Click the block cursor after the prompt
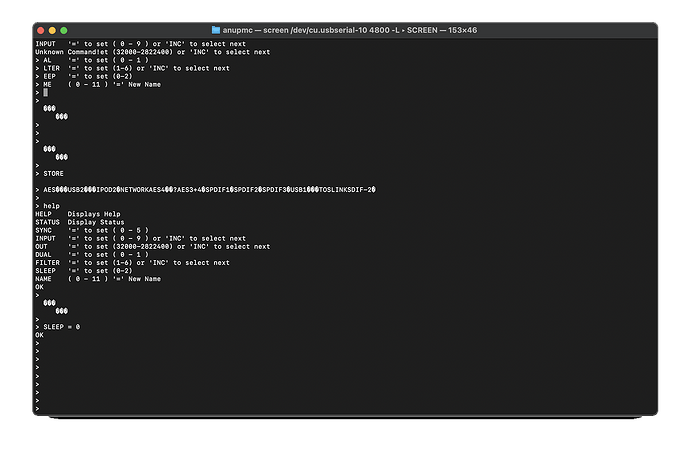 [x=45, y=92]
